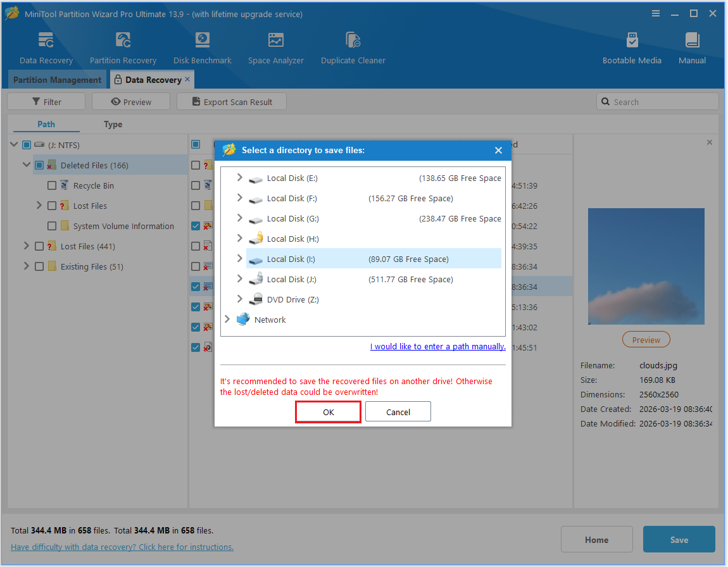Image resolution: width=728 pixels, height=567 pixels.
Task: Uncheck the file row dated 5:13:36
Action: click(196, 307)
